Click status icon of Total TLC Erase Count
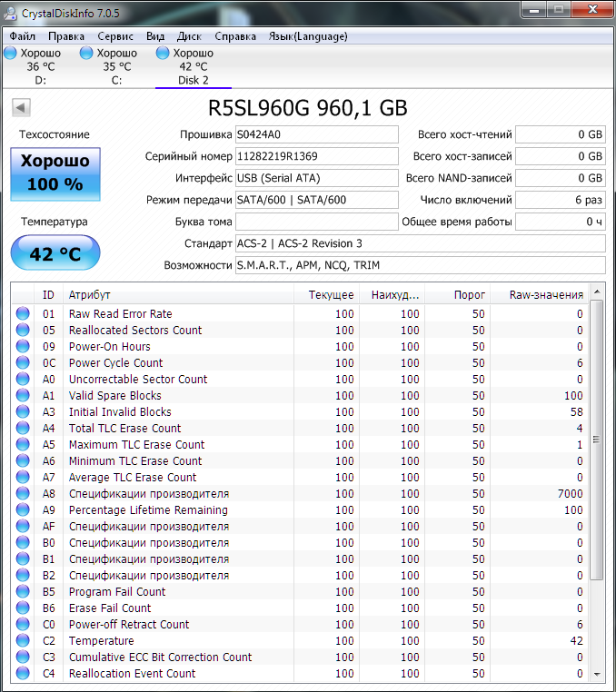Viewport: 616px width, 692px height. pyautogui.click(x=23, y=428)
